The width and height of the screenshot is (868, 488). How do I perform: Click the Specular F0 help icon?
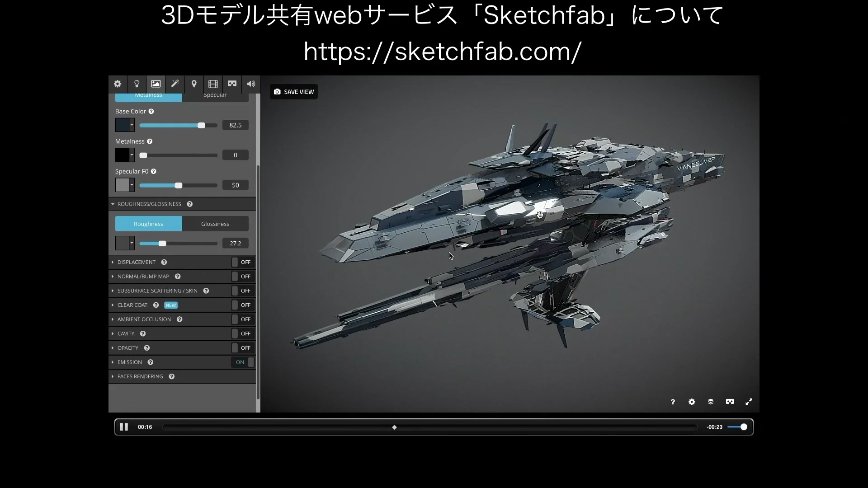tap(153, 172)
